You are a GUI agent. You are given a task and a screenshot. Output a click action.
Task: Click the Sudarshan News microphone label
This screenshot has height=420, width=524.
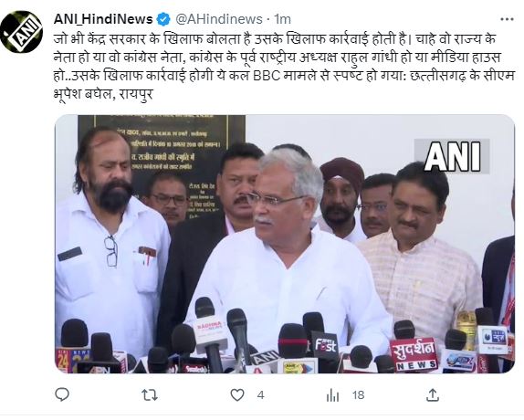414,355
